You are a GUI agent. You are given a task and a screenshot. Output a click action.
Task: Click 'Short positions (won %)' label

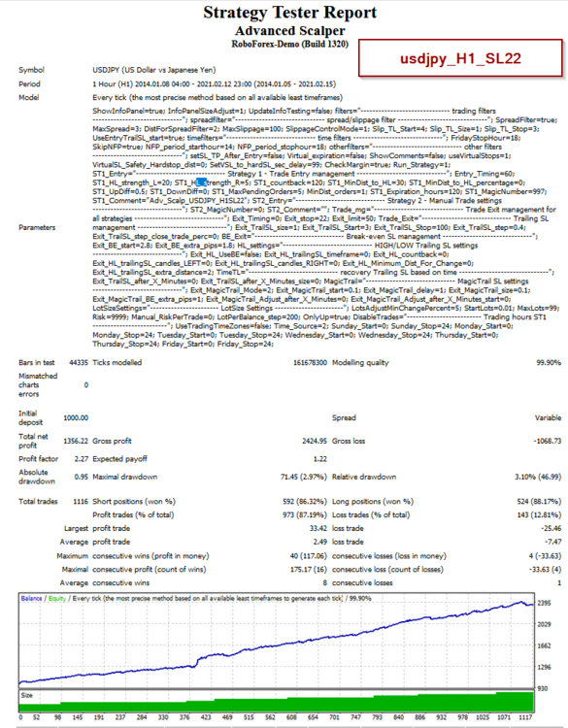(x=134, y=502)
